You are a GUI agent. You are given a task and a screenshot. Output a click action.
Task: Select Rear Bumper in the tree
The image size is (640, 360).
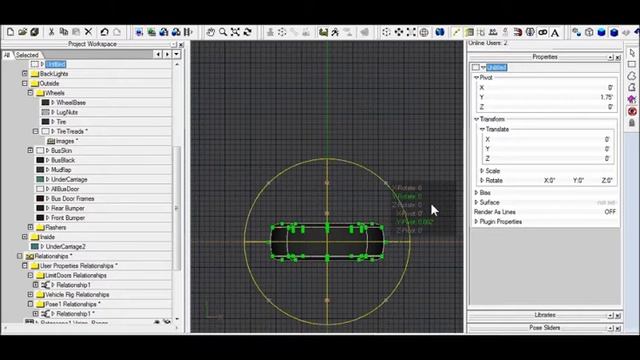point(68,208)
